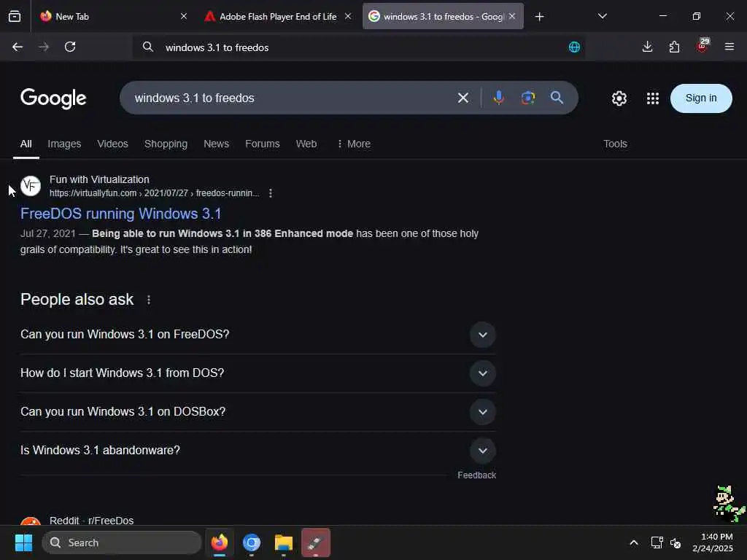Click the pixel character desktop pet
The width and height of the screenshot is (747, 560).
tap(727, 504)
